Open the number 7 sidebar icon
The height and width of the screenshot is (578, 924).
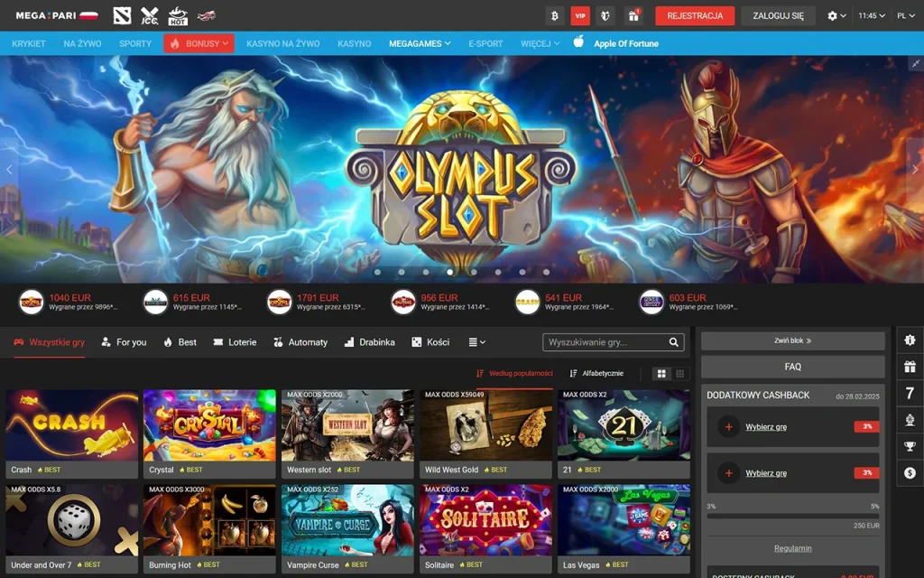coord(910,394)
